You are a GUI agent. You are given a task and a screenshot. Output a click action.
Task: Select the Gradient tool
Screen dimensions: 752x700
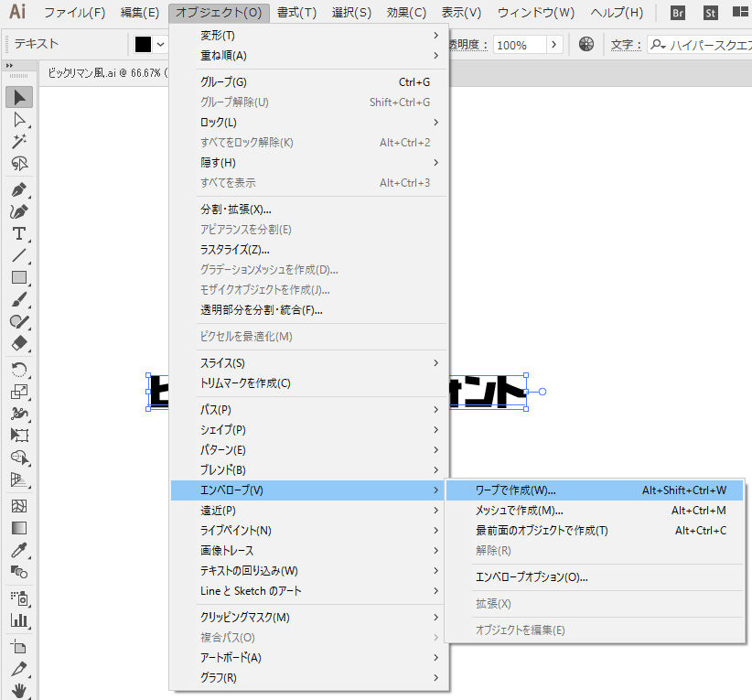(19, 528)
